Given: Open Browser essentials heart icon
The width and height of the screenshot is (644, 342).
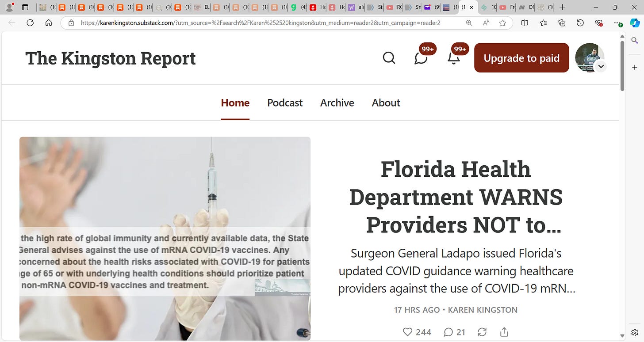Looking at the screenshot, I should pyautogui.click(x=599, y=23).
